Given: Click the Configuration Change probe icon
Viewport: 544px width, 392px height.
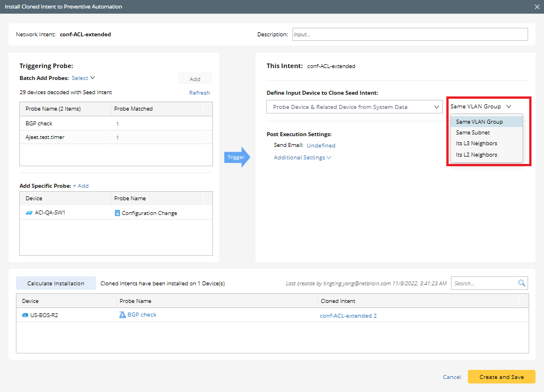Looking at the screenshot, I should point(118,213).
